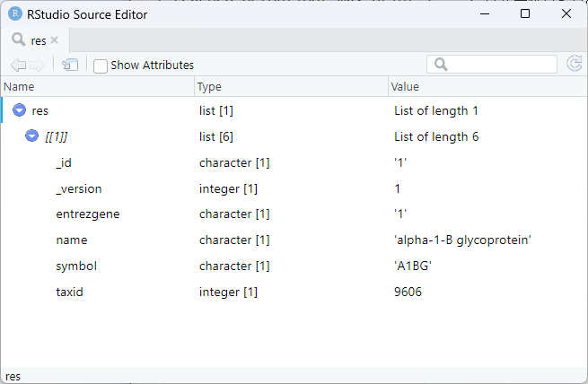Click the back navigation arrow
Viewport: 588px width, 384px height.
click(18, 65)
